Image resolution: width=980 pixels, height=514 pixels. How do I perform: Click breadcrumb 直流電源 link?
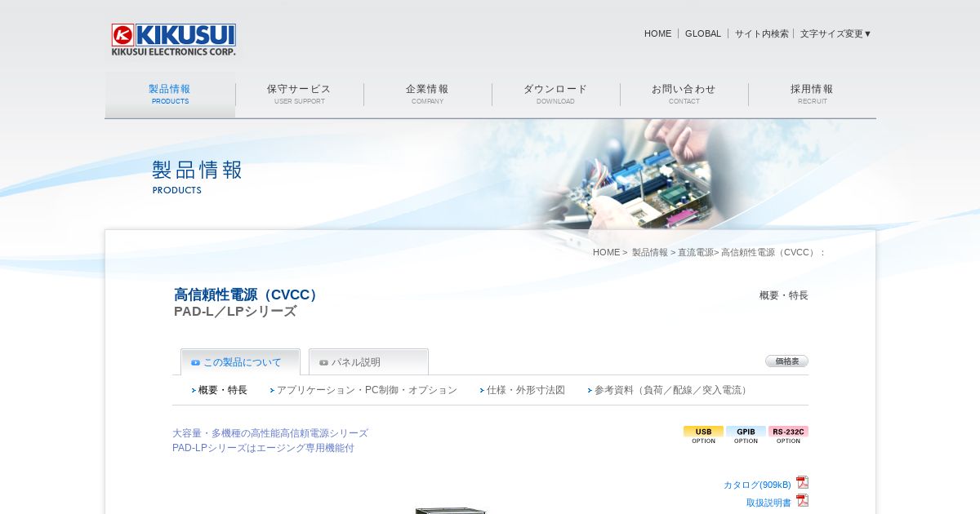tap(696, 252)
